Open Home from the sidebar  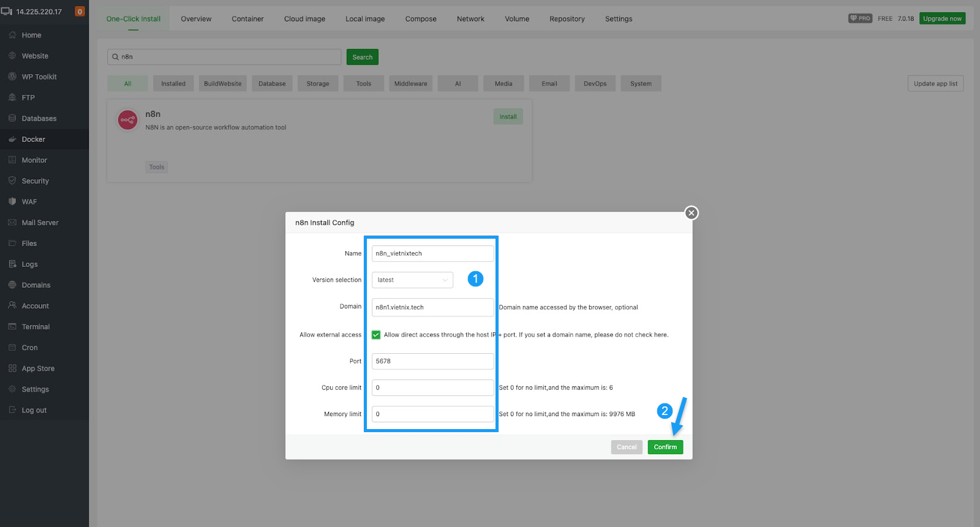tap(31, 35)
